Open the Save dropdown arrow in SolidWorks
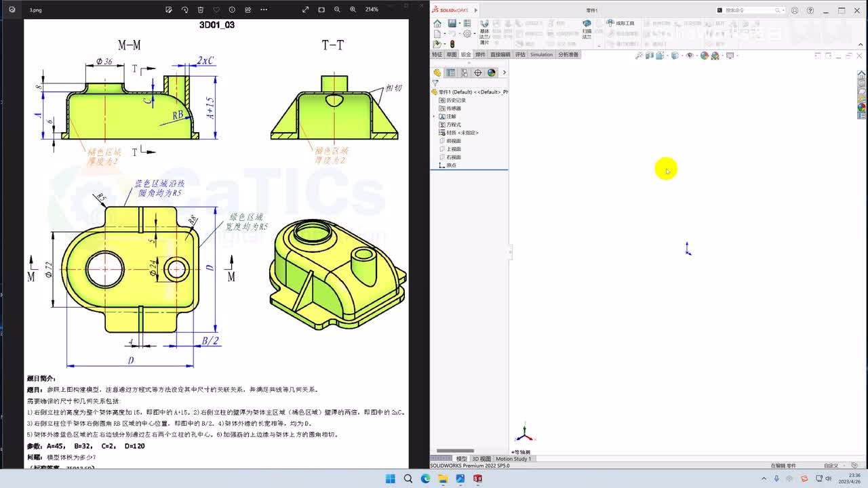The width and height of the screenshot is (868, 488). click(458, 24)
